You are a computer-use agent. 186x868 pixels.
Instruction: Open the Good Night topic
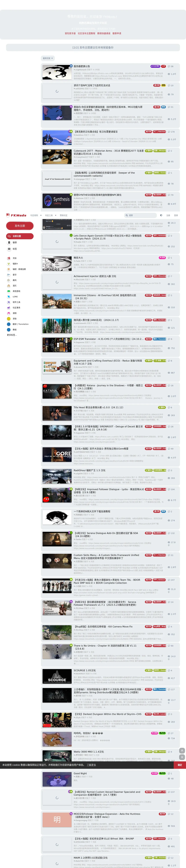point(80,773)
